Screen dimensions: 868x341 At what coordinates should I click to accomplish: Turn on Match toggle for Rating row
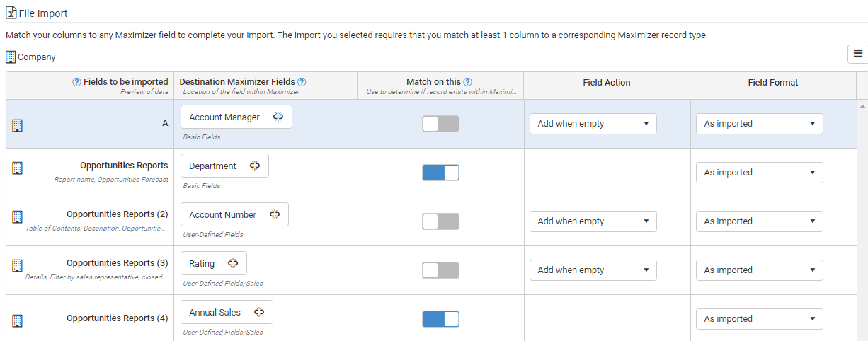(441, 270)
